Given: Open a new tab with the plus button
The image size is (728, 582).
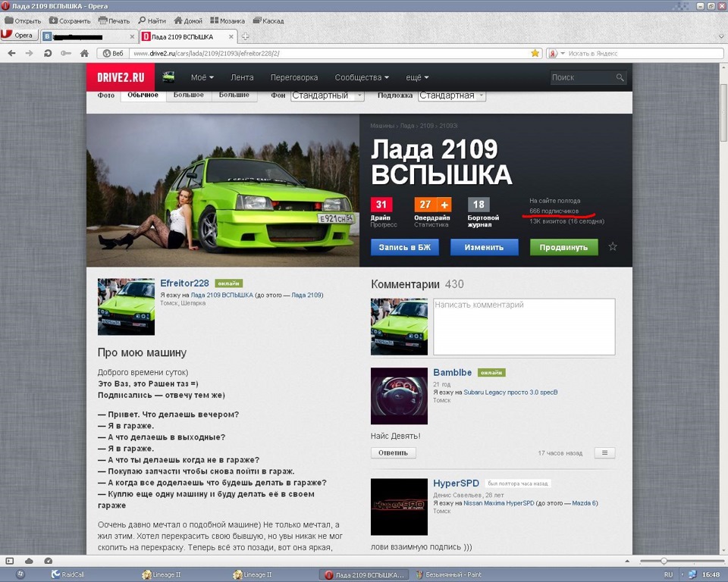Looking at the screenshot, I should point(245,36).
